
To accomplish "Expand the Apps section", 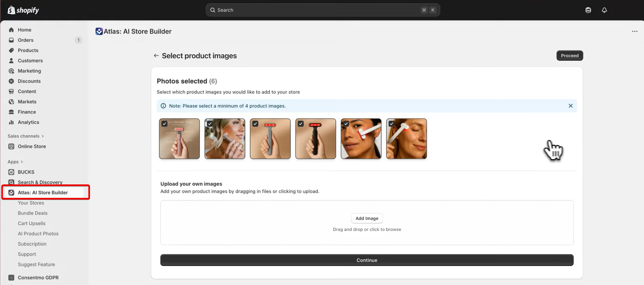I will click(x=14, y=162).
